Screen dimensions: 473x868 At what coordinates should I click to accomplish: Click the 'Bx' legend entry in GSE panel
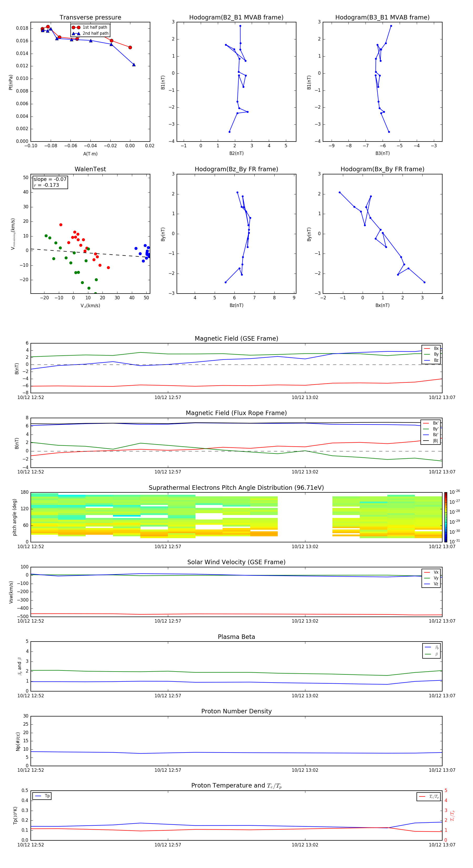(x=431, y=349)
